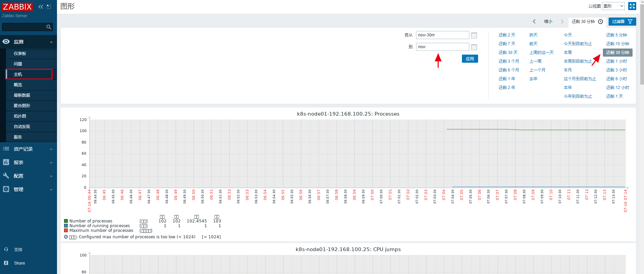Viewport: 644px width, 274px height.
Task: Toggle the 过滤器 filter panel
Action: 622,22
